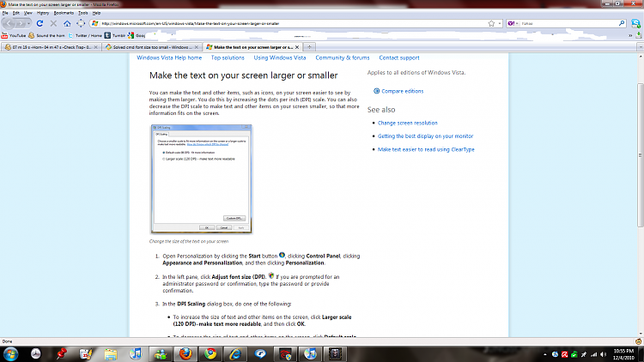The image size is (644, 362).
Task: Open the File menu
Action: pos(5,13)
